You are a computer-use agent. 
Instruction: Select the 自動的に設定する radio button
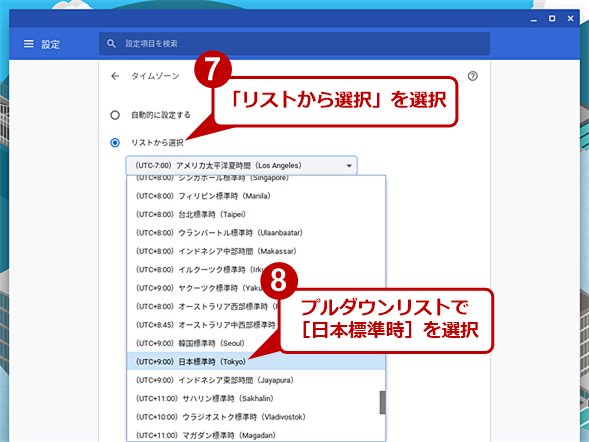[x=115, y=115]
